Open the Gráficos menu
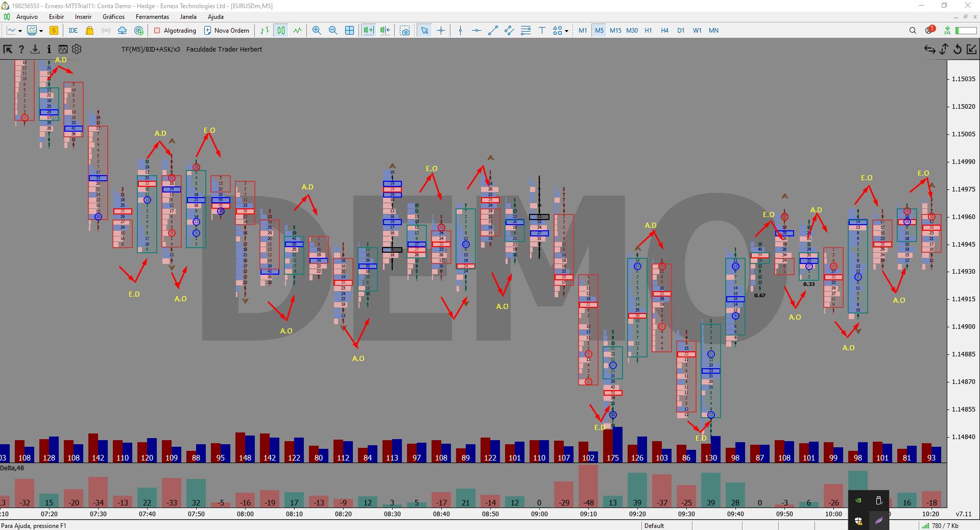 (x=113, y=17)
